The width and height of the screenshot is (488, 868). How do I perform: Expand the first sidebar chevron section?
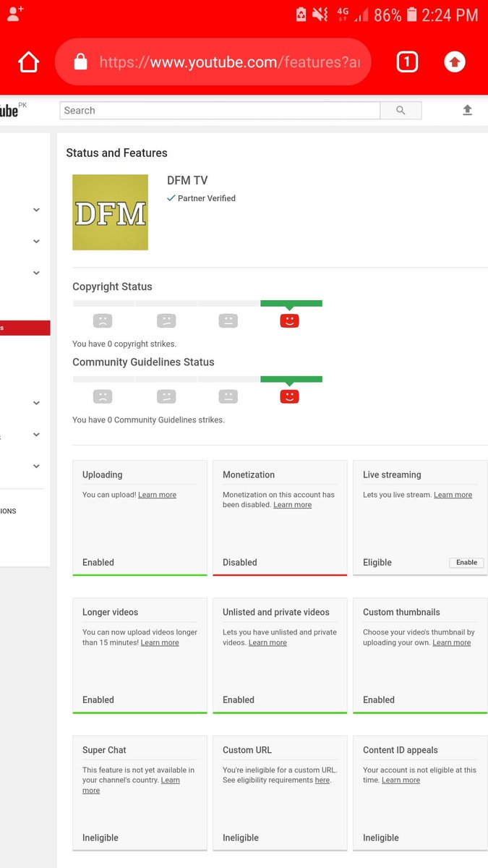[36, 210]
